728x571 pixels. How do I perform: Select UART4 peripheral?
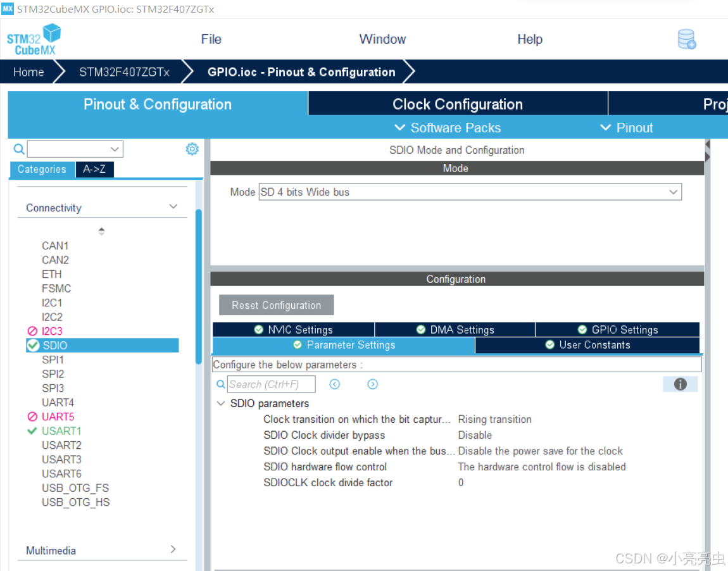click(58, 403)
